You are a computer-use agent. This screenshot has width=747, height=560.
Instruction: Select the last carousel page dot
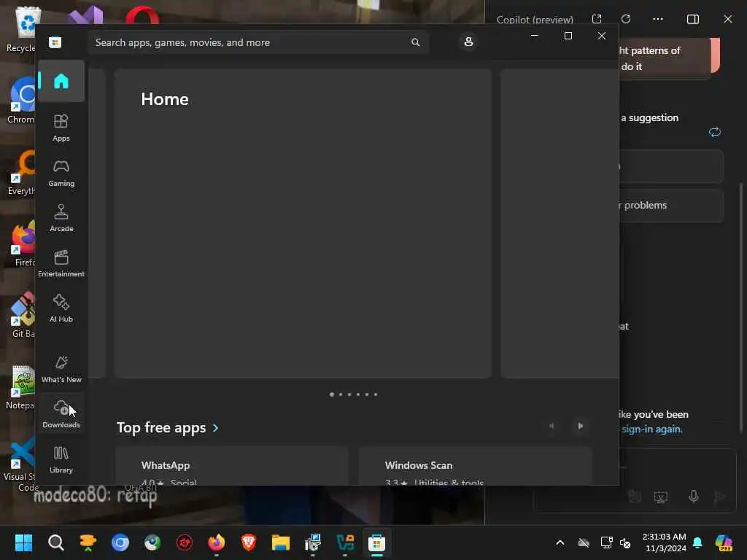tap(376, 394)
